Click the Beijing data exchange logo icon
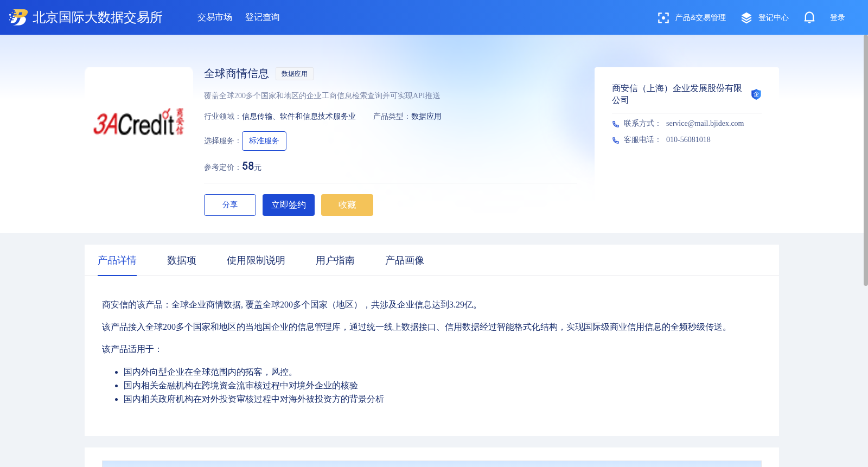 (x=18, y=17)
